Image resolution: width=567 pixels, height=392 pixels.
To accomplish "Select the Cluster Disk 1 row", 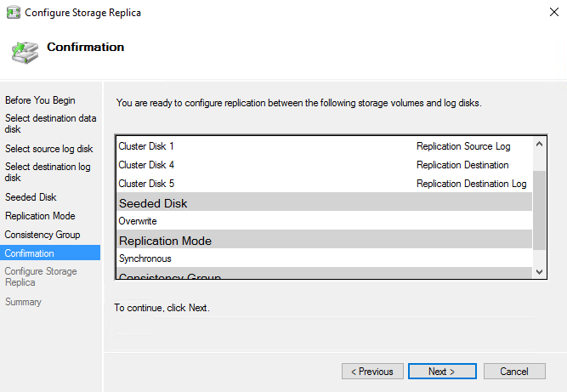I will click(x=325, y=146).
